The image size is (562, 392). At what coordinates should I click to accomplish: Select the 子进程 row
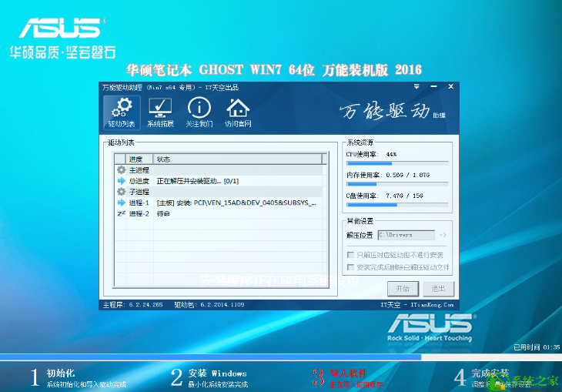219,192
